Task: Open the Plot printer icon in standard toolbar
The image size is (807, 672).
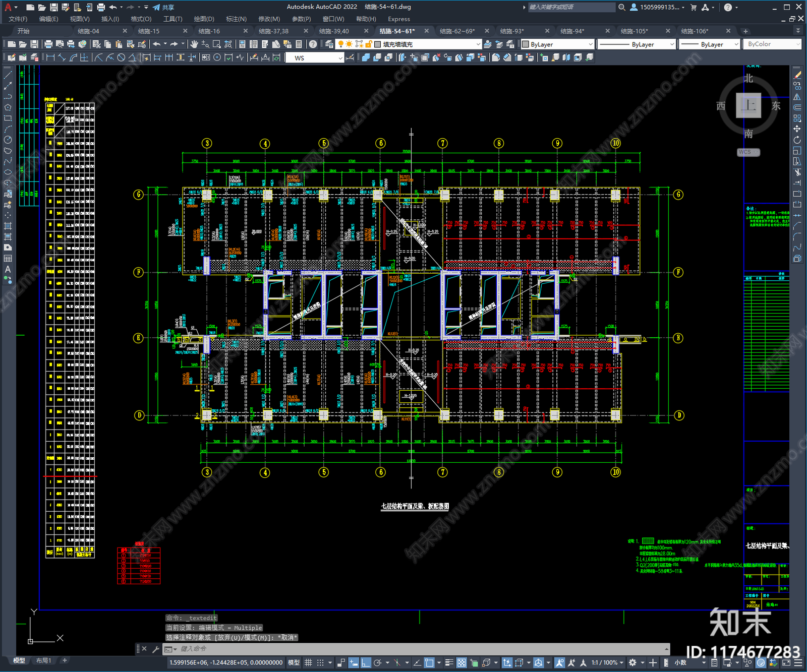Action: click(x=48, y=44)
